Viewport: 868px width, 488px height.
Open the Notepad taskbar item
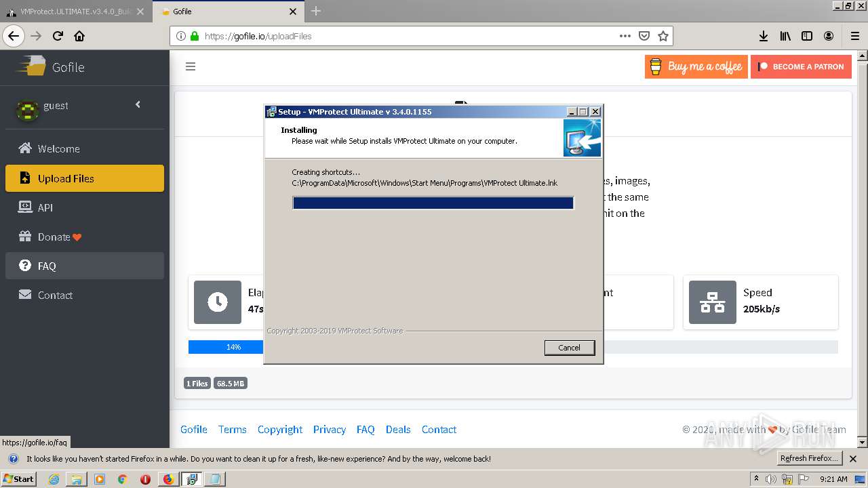(x=215, y=479)
